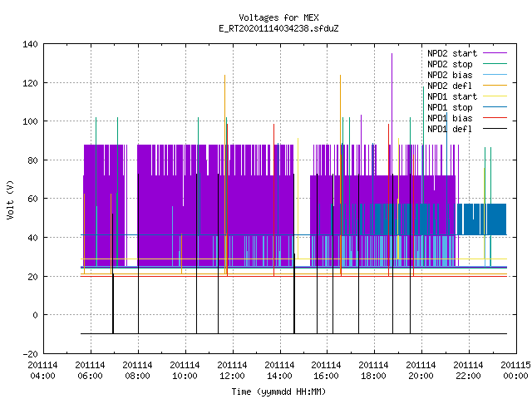Click the 20 y-axis tick value

(x=33, y=277)
